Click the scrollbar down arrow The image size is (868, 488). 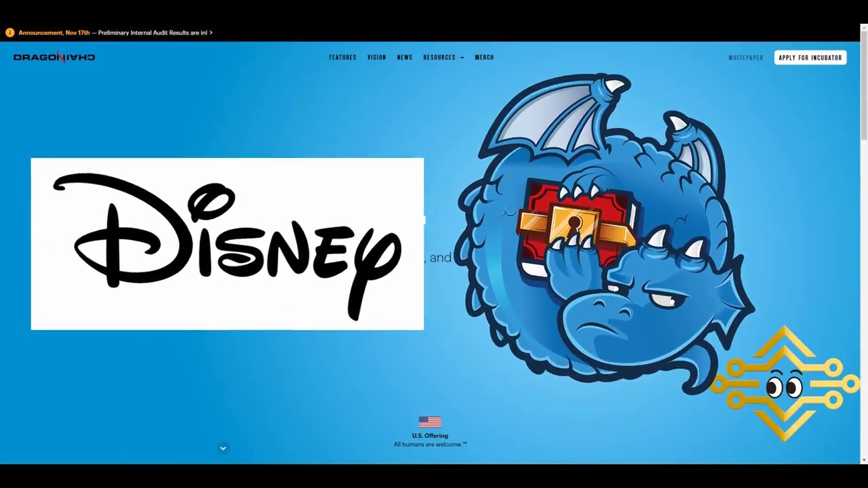coord(864,460)
